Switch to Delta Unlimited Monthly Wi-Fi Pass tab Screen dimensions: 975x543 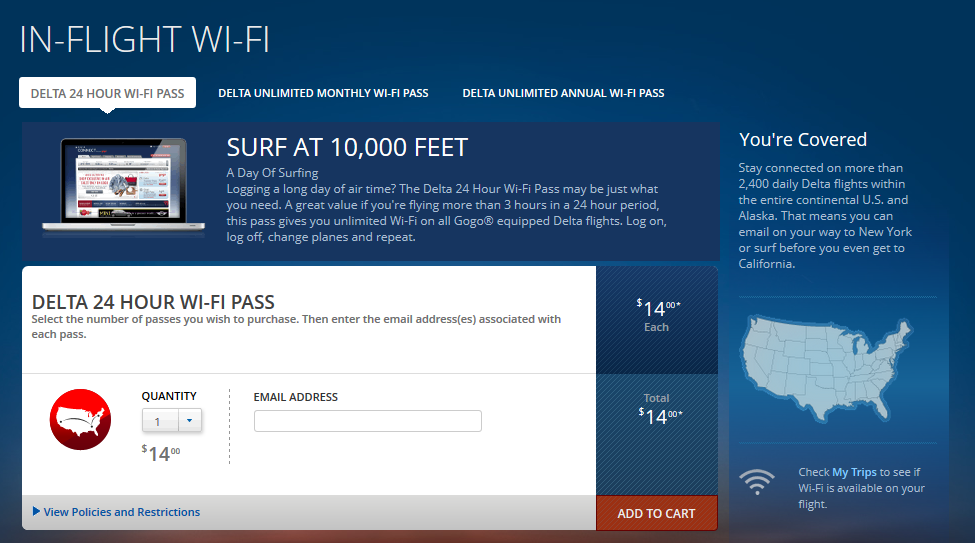pos(323,93)
